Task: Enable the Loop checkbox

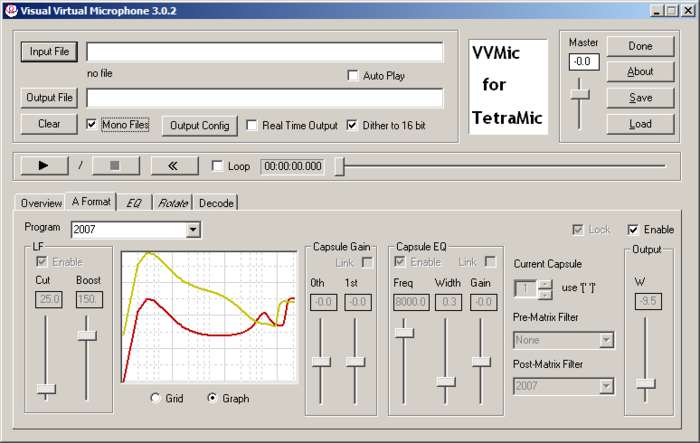Action: (217, 166)
